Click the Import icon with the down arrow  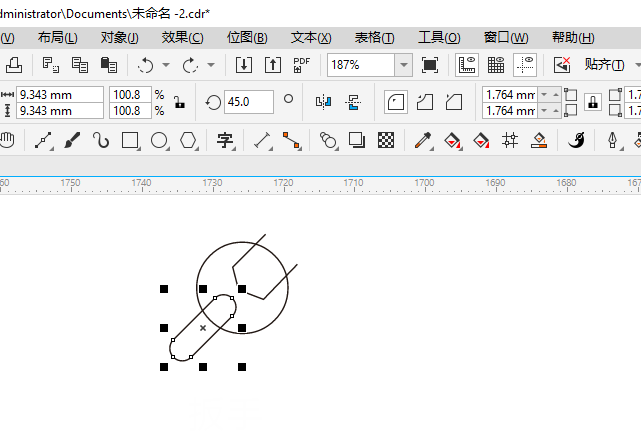[244, 65]
